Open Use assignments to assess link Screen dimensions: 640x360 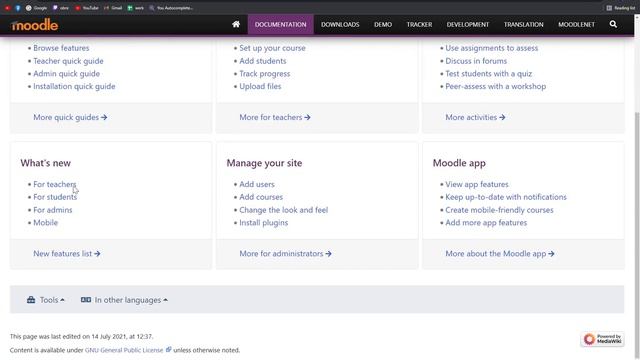[491, 48]
